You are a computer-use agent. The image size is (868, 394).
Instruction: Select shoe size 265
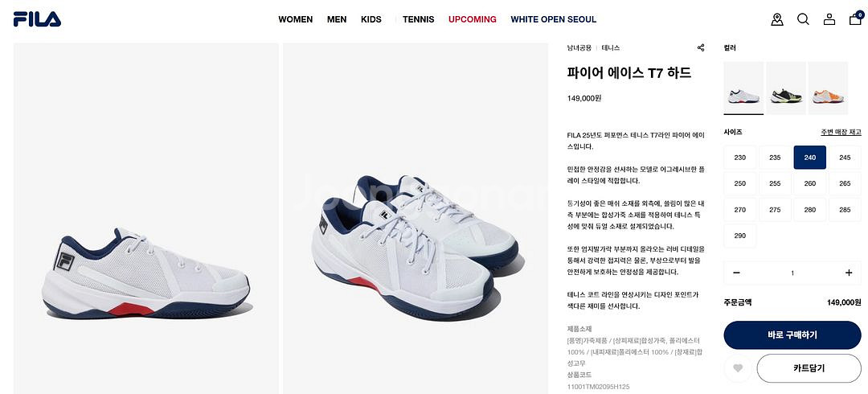(845, 183)
